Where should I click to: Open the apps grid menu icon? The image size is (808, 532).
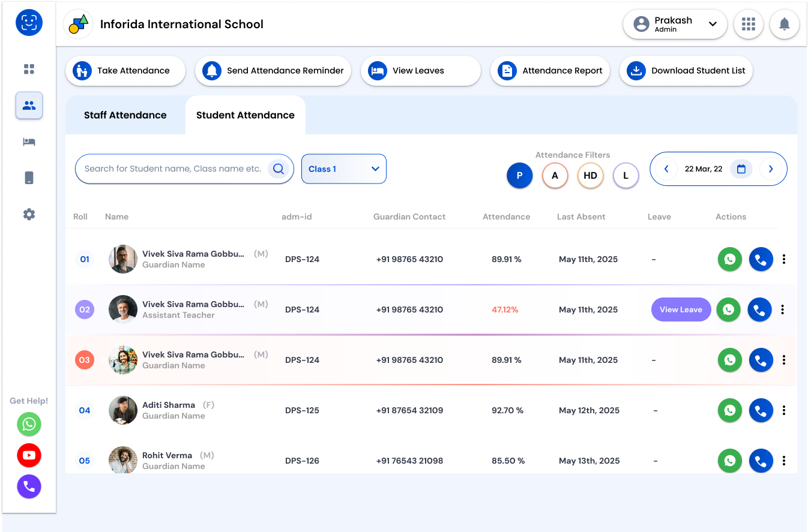748,25
